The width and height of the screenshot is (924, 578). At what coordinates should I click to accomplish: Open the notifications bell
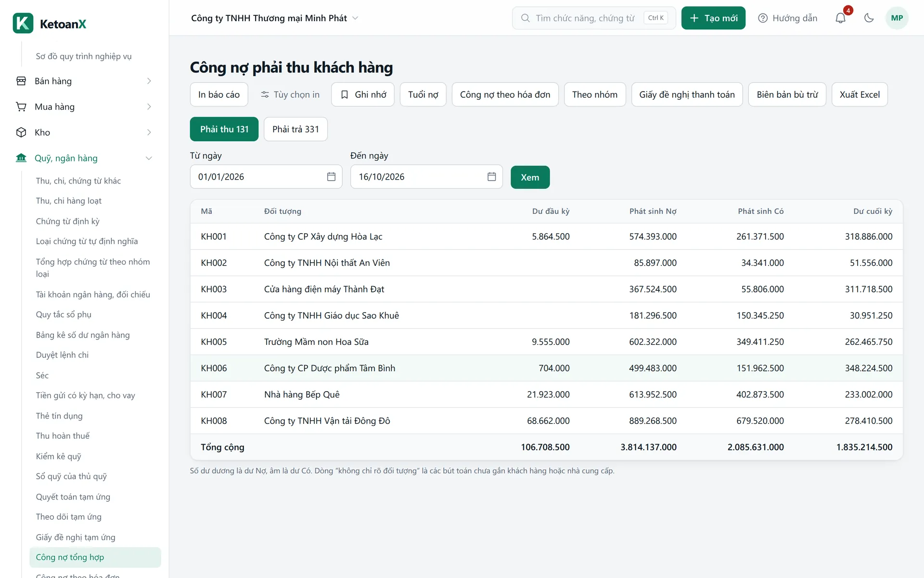(x=840, y=18)
